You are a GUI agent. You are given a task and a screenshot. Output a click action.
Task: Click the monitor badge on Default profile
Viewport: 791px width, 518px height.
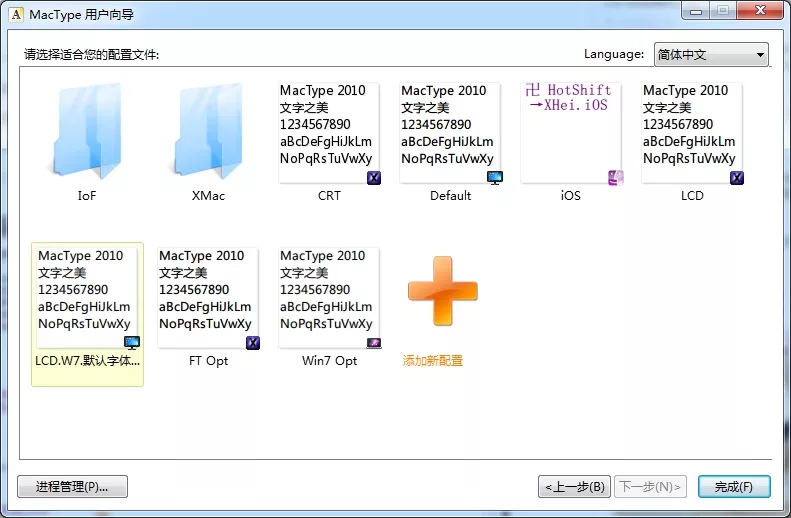click(x=495, y=178)
